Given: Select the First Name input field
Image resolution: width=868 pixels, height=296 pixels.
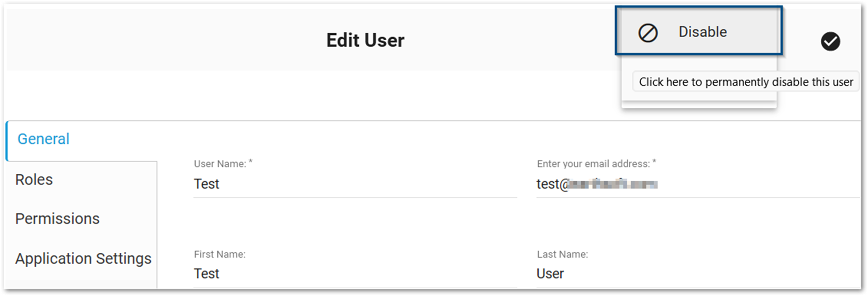Looking at the screenshot, I should click(x=353, y=274).
